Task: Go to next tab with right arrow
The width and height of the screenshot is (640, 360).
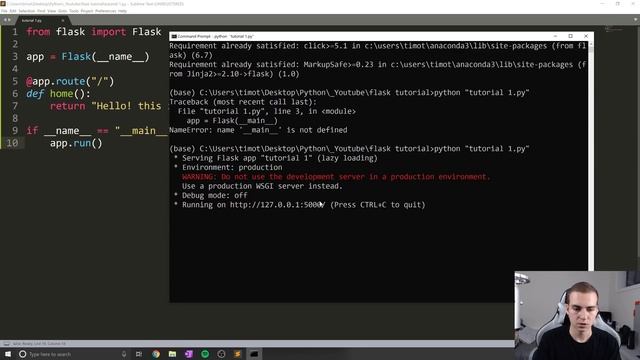Action: [9, 20]
